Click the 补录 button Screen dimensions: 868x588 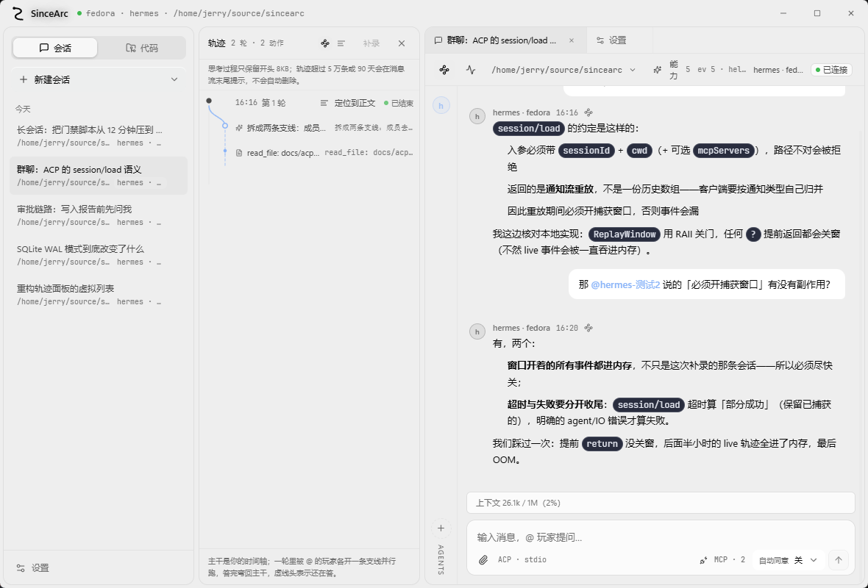(x=371, y=43)
